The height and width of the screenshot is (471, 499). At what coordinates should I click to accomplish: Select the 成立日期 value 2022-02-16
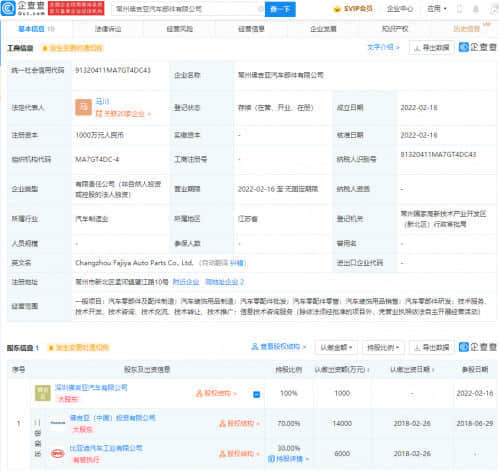click(x=419, y=108)
